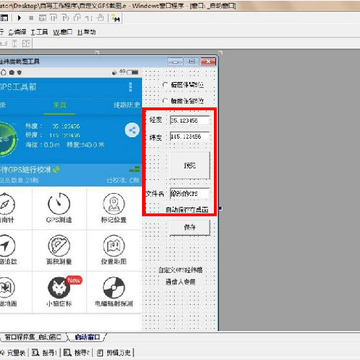Open the three-dot menu in GPS工具箱 header
This screenshot has width=360, height=360.
click(x=130, y=87)
